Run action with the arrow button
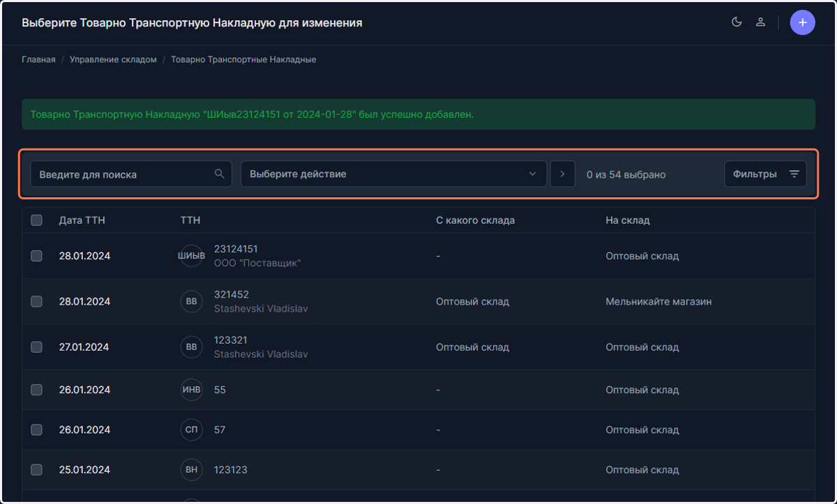The height and width of the screenshot is (504, 837). (x=562, y=174)
